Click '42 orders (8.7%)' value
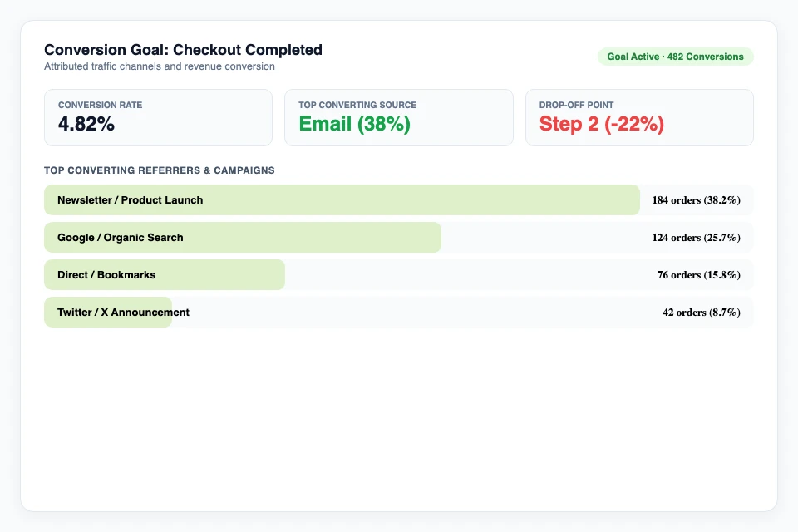This screenshot has height=532, width=798. tap(702, 312)
